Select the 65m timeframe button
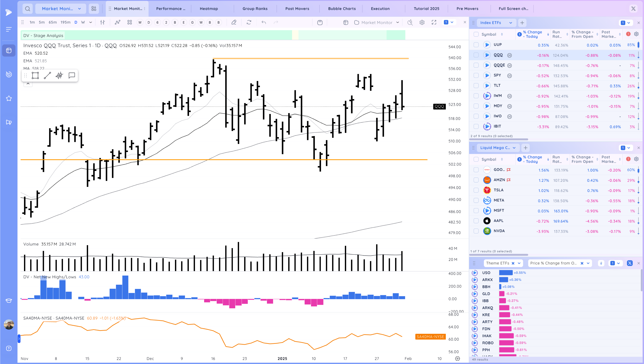 click(x=52, y=23)
